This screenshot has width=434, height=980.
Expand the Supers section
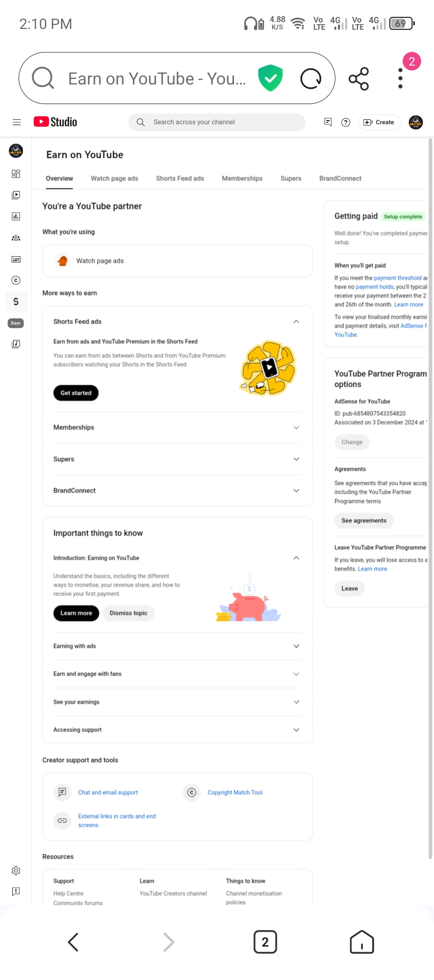[x=177, y=459]
